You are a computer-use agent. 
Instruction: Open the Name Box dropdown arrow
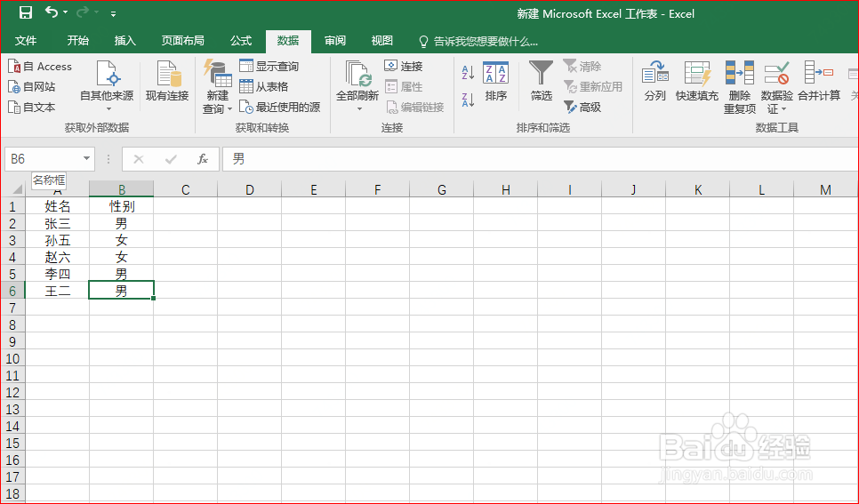[86, 159]
